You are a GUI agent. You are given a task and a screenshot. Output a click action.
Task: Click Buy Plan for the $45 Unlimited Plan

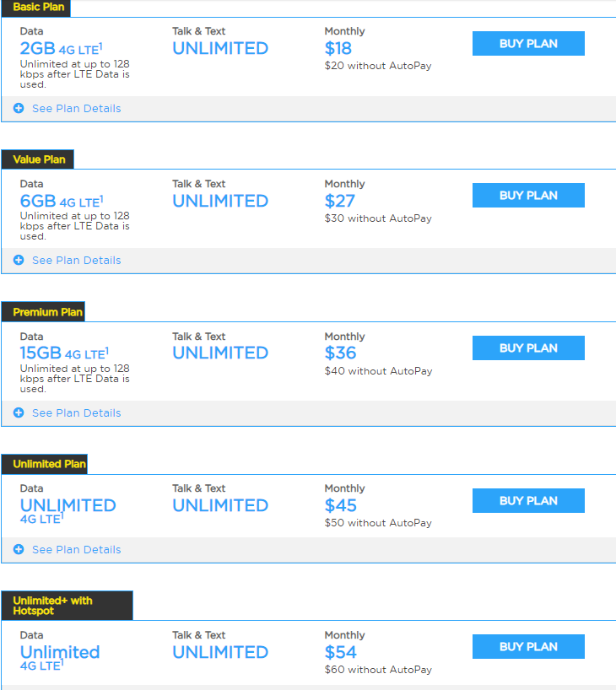(528, 501)
